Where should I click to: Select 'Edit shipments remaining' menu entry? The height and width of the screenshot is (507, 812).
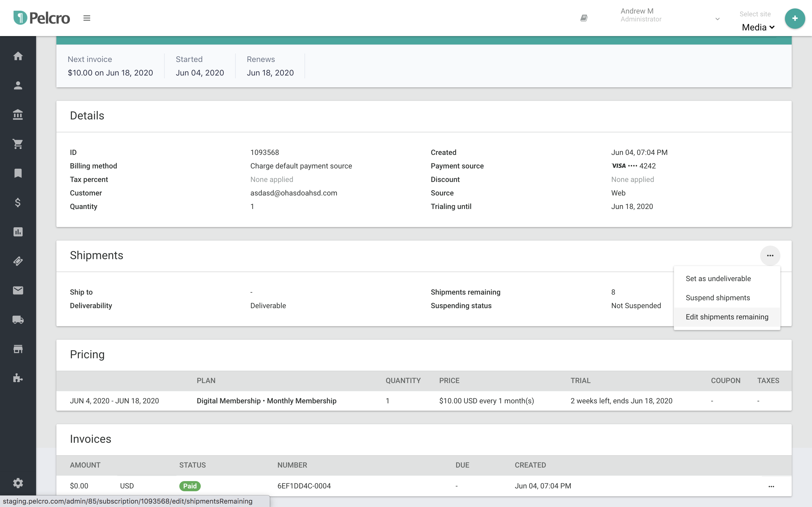coord(727,317)
